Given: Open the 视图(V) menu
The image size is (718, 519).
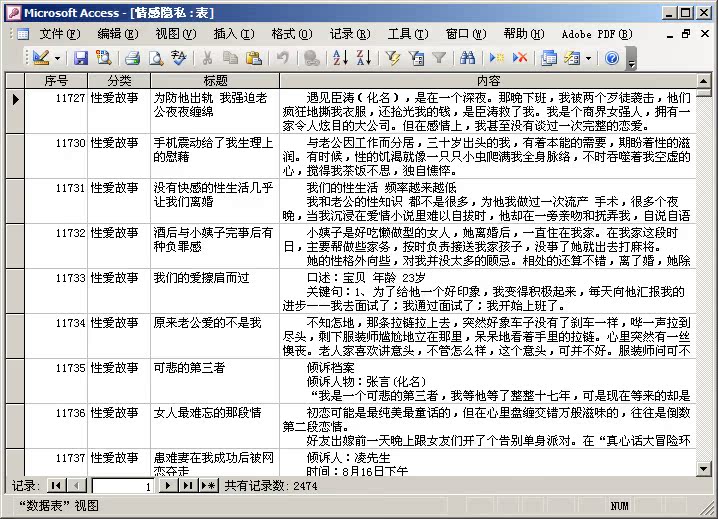Looking at the screenshot, I should click(x=176, y=34).
